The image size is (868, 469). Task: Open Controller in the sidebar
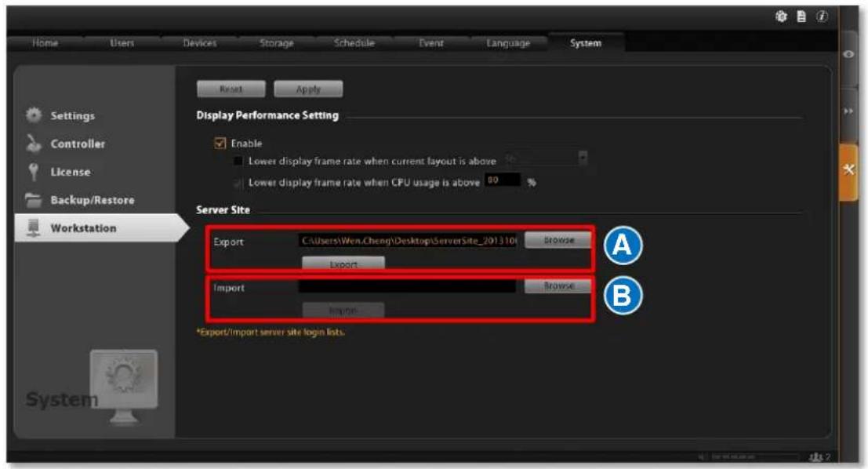[78, 144]
